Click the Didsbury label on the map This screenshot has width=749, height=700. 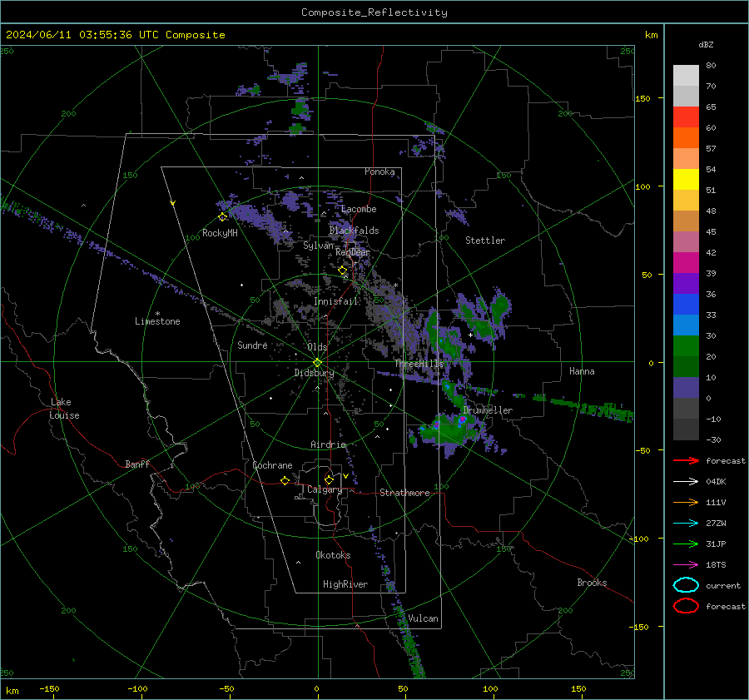pos(314,373)
